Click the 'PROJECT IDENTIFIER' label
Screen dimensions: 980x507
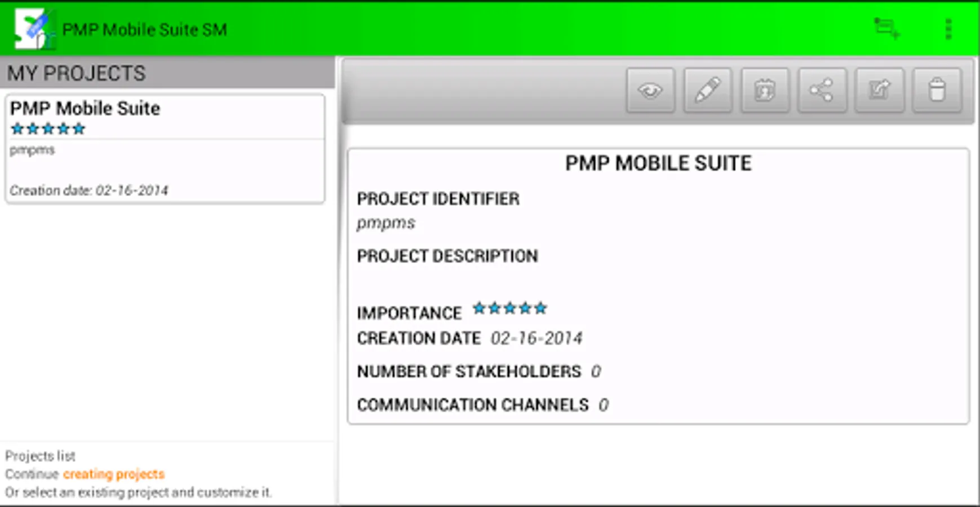click(438, 199)
